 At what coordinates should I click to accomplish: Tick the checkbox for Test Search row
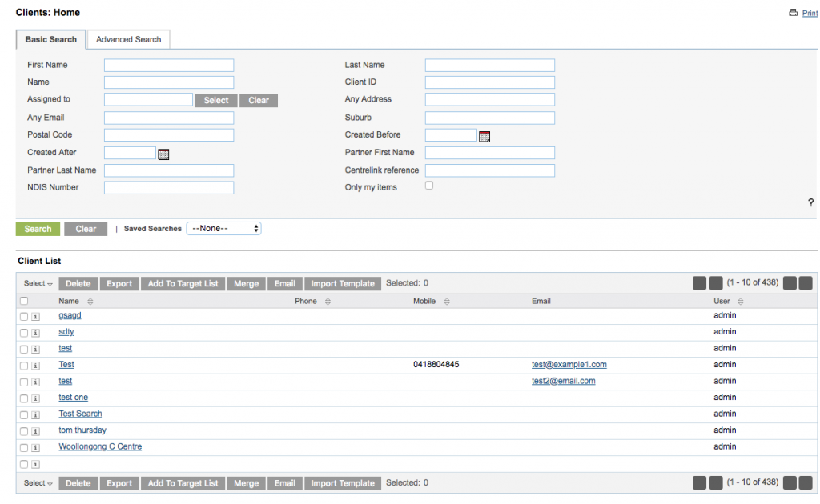pos(23,414)
